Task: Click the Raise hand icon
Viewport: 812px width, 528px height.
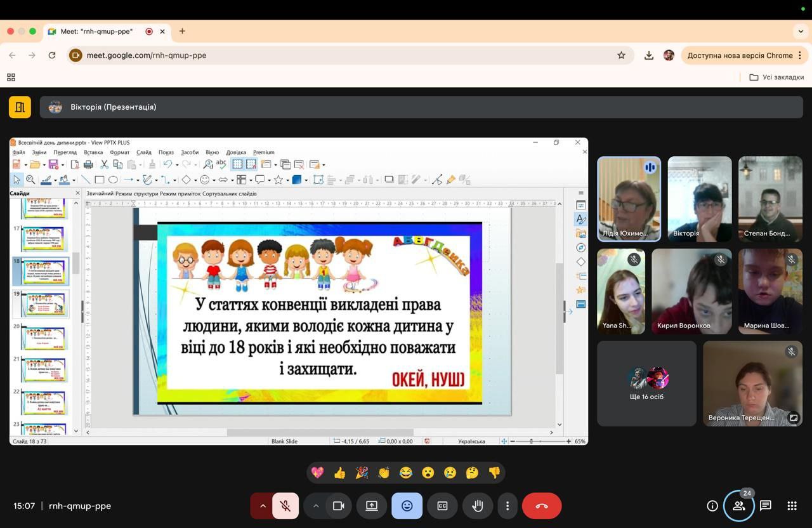Action: pyautogui.click(x=478, y=506)
